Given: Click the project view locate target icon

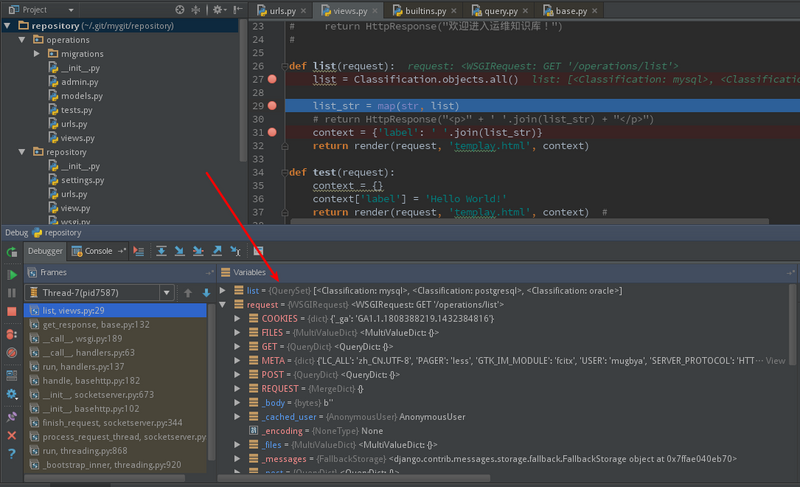Looking at the screenshot, I should pyautogui.click(x=180, y=10).
